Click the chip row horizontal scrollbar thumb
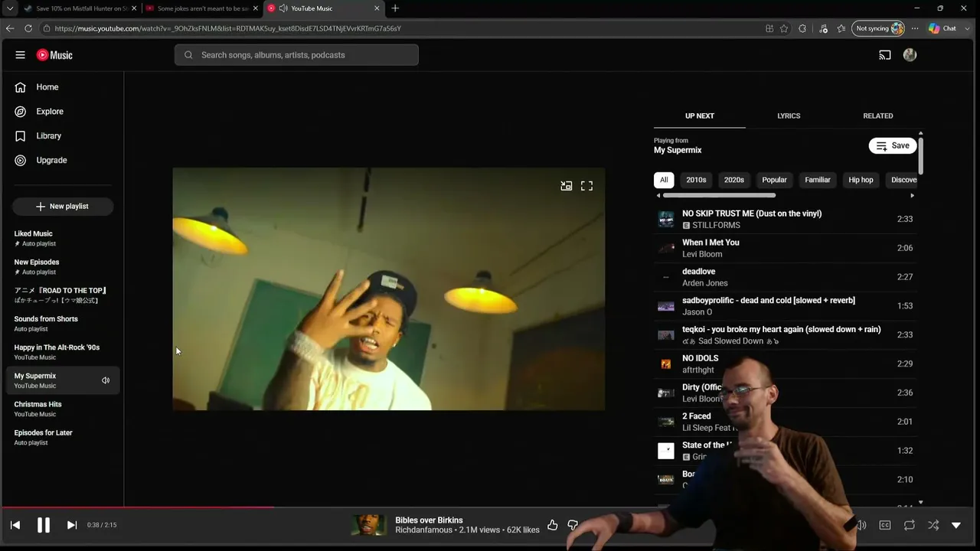The width and height of the screenshot is (980, 551). 719,196
